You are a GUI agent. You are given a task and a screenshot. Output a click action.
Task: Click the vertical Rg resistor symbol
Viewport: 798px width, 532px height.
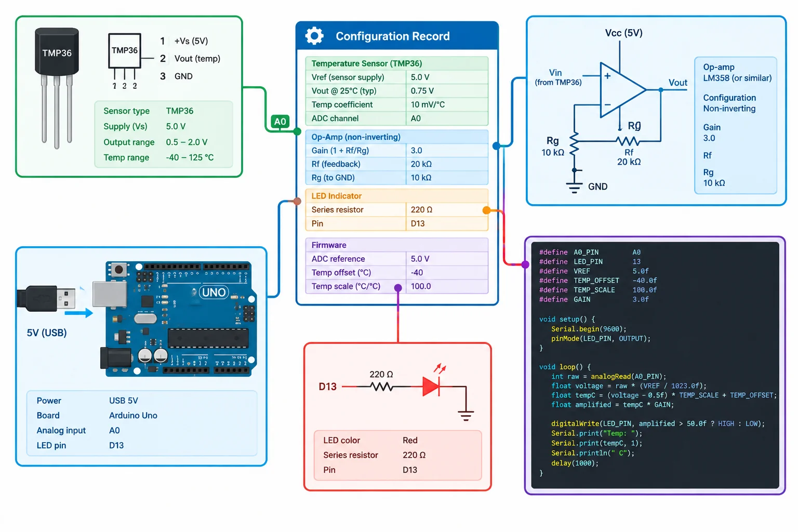pos(574,144)
